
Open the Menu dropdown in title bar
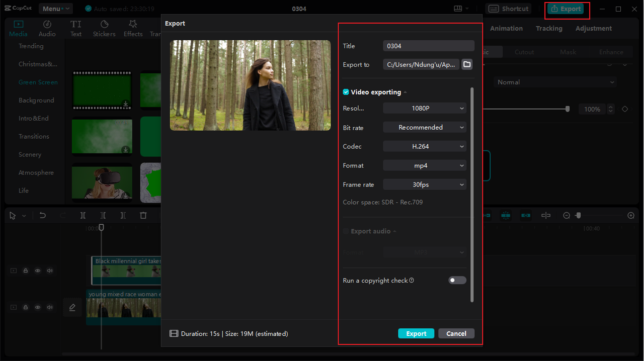tap(56, 9)
